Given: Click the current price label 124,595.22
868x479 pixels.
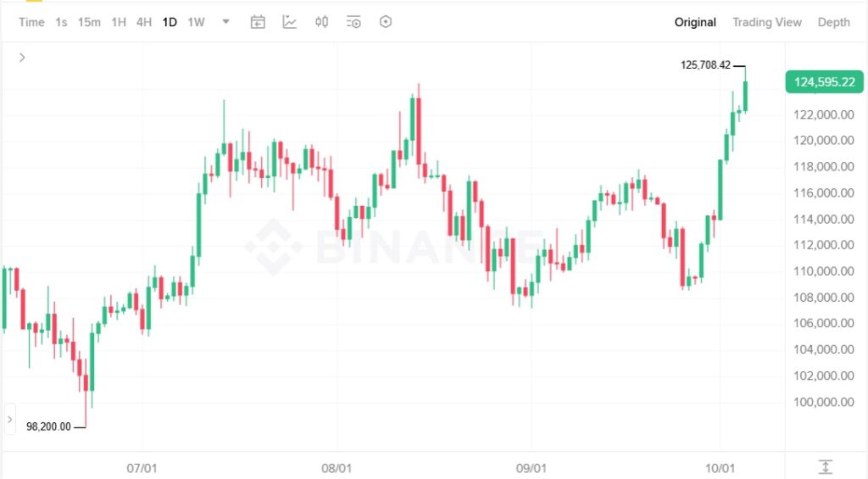Looking at the screenshot, I should (824, 82).
